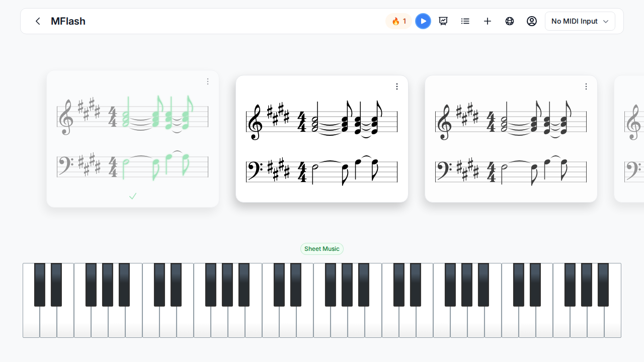
Task: Select the third flashcard
Action: point(511,139)
